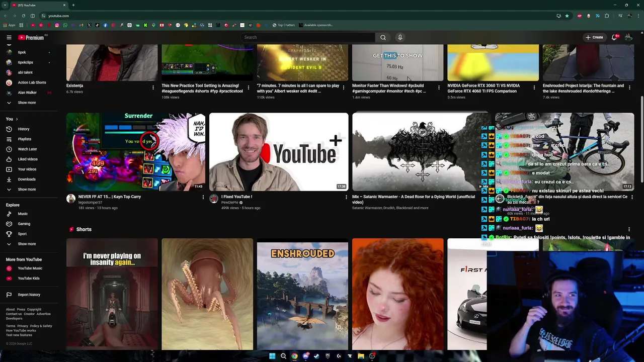Play the Satanic Warmaster mix thumbnail
644x362 pixels.
tap(422, 152)
